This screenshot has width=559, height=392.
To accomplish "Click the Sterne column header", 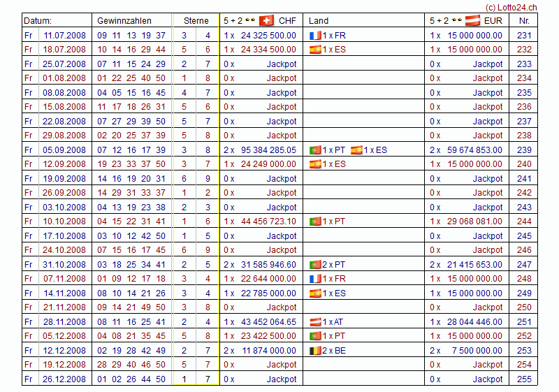I will coord(196,21).
